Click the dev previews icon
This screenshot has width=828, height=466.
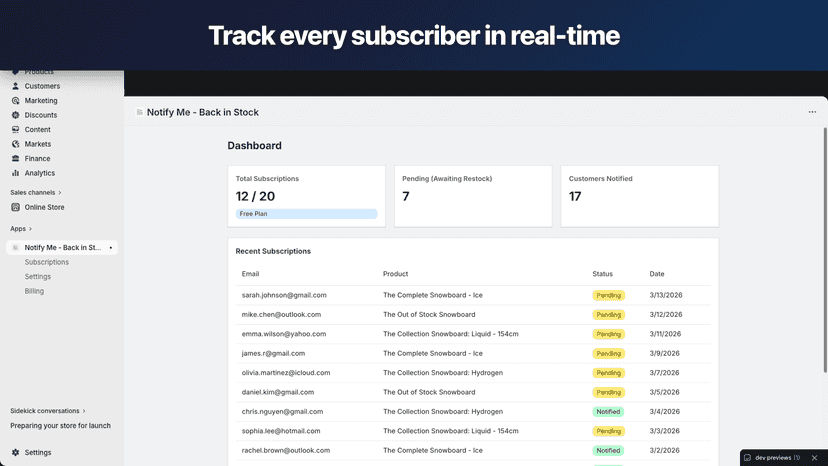pos(747,458)
